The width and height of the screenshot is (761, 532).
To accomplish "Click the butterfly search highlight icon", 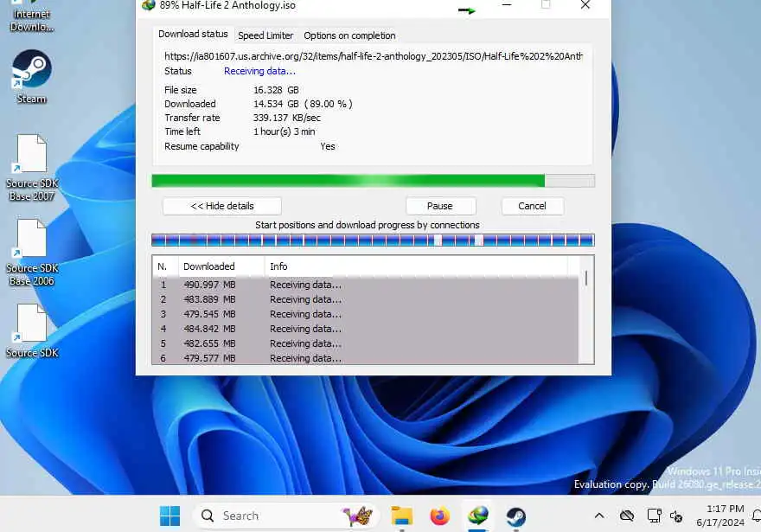I will point(358,516).
